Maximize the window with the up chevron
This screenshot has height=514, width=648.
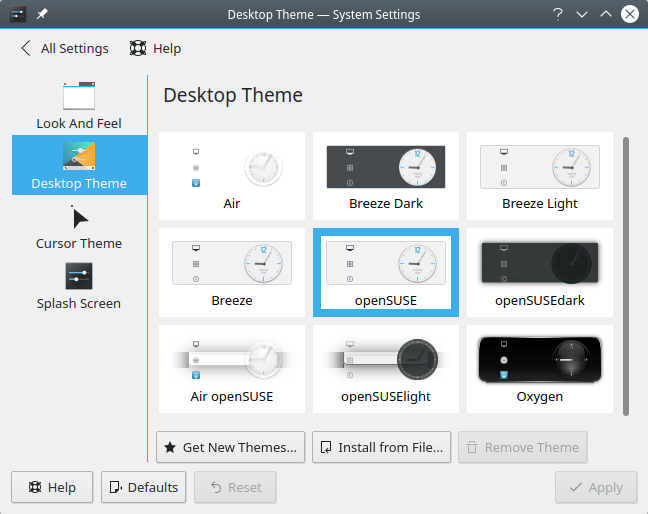(606, 14)
